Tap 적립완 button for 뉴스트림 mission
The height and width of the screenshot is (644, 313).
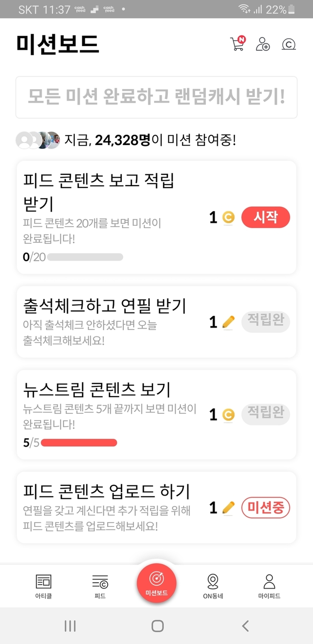point(266,414)
